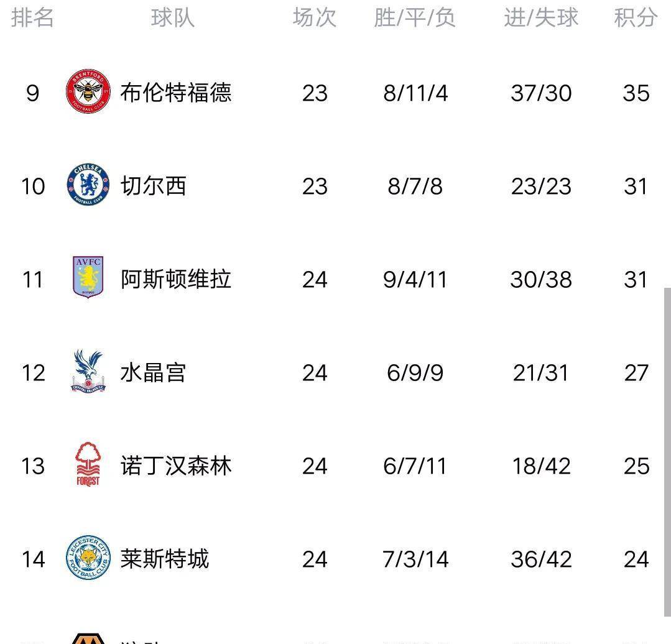
Task: Select the Leicester City fox badge
Action: (x=88, y=557)
